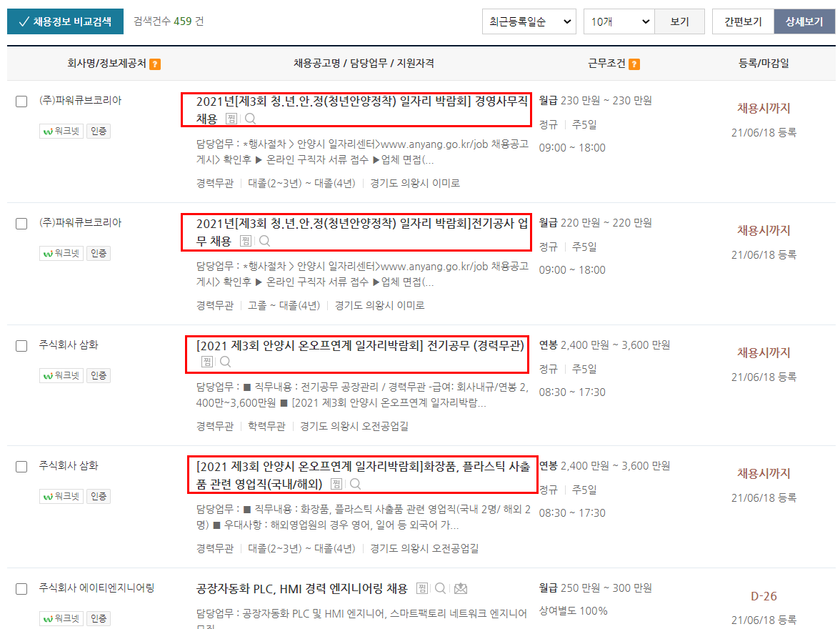Click the 채용공고명 / 담당업무 / 지원자격 column header

(x=364, y=64)
